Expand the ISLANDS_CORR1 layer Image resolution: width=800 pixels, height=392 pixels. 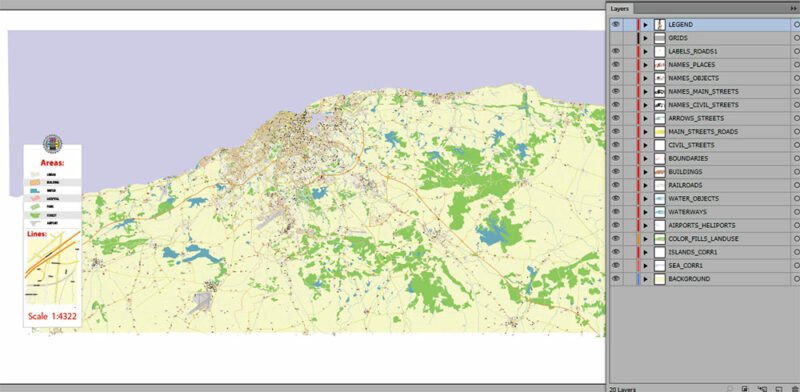point(645,252)
